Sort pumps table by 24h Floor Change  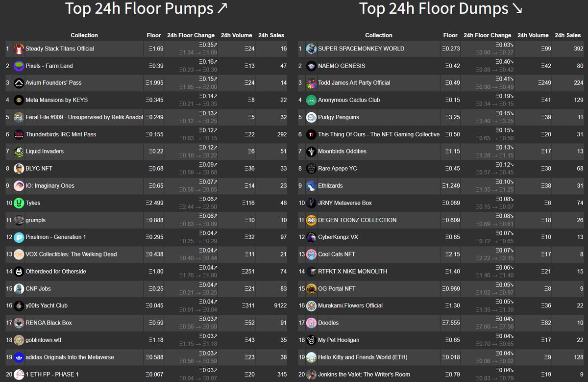[191, 35]
